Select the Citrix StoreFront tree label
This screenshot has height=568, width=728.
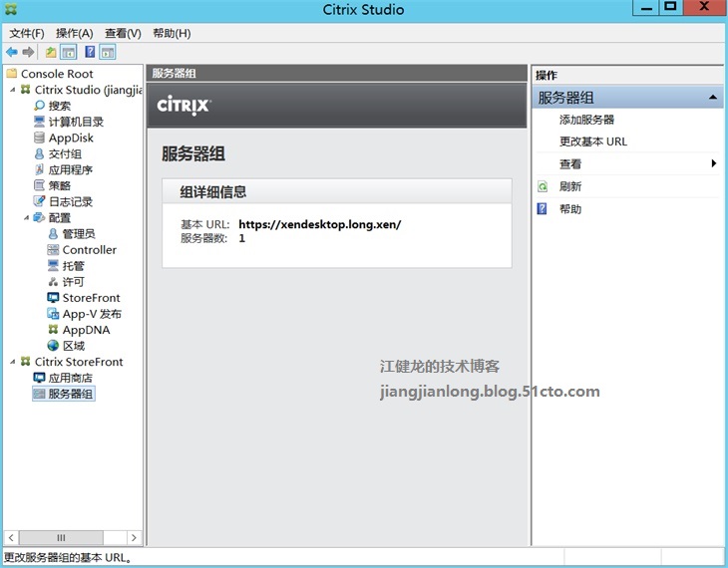click(x=79, y=362)
